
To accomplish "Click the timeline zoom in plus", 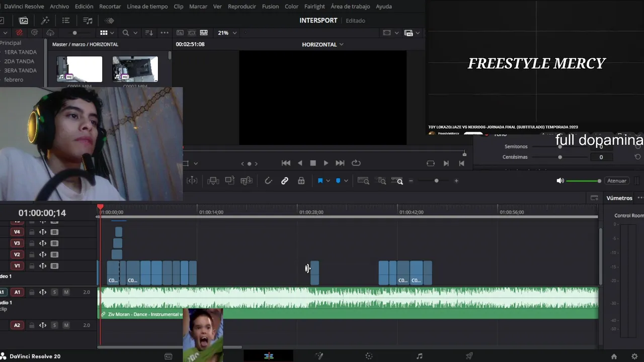I will point(456,181).
